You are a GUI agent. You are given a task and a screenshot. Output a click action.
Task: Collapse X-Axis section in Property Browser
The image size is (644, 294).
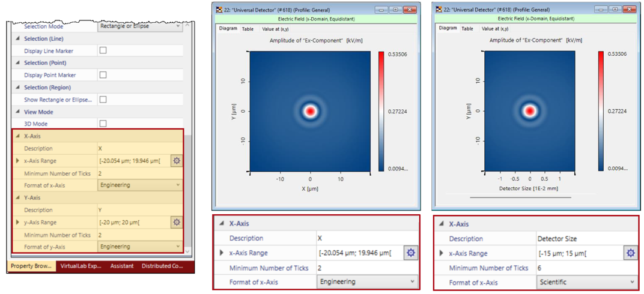17,136
